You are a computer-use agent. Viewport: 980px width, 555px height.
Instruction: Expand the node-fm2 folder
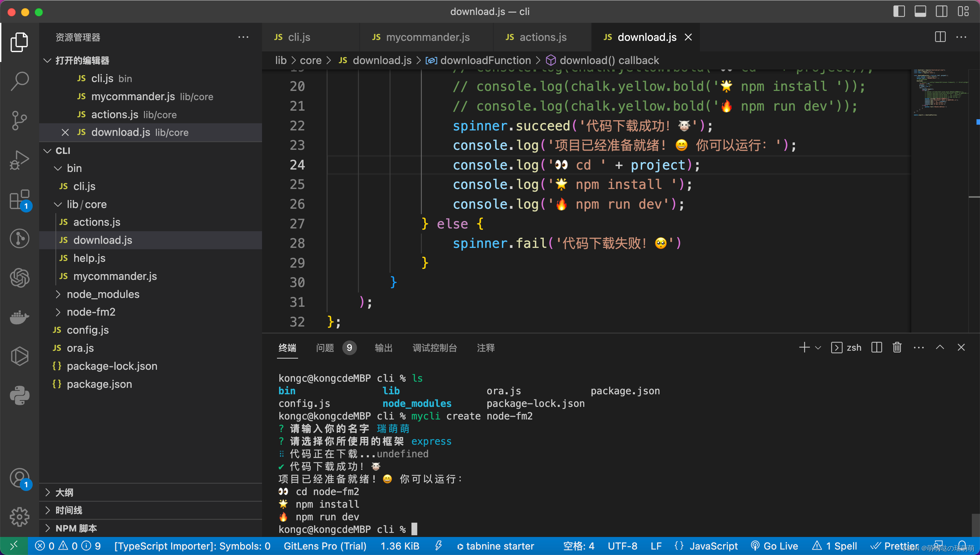(x=150, y=312)
